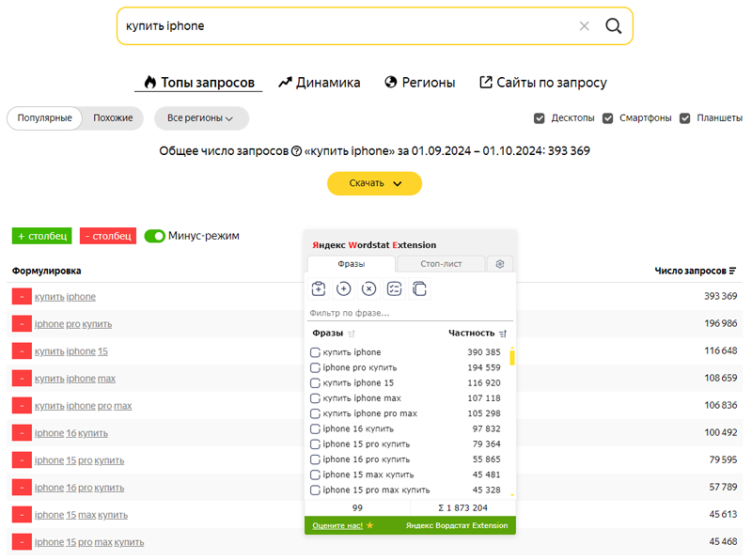Sort by Число запросов column icon
The width and height of the screenshot is (752, 560).
point(732,271)
